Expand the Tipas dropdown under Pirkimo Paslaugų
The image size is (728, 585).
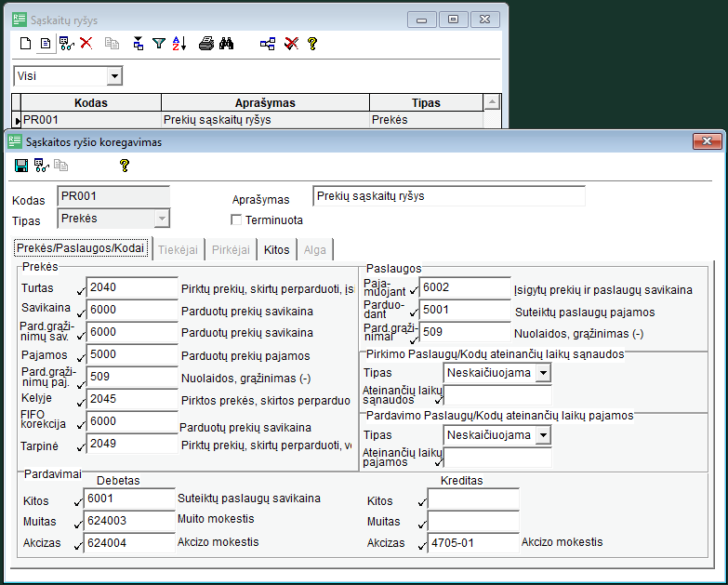pyautogui.click(x=543, y=373)
